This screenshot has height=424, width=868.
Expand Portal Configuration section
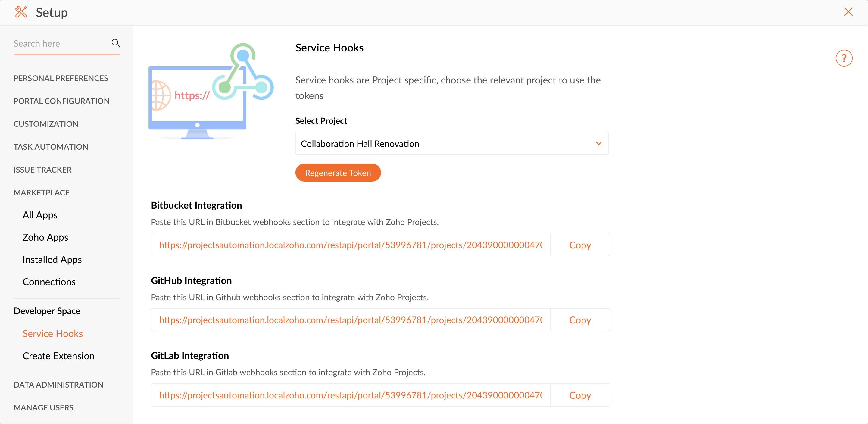coord(61,101)
